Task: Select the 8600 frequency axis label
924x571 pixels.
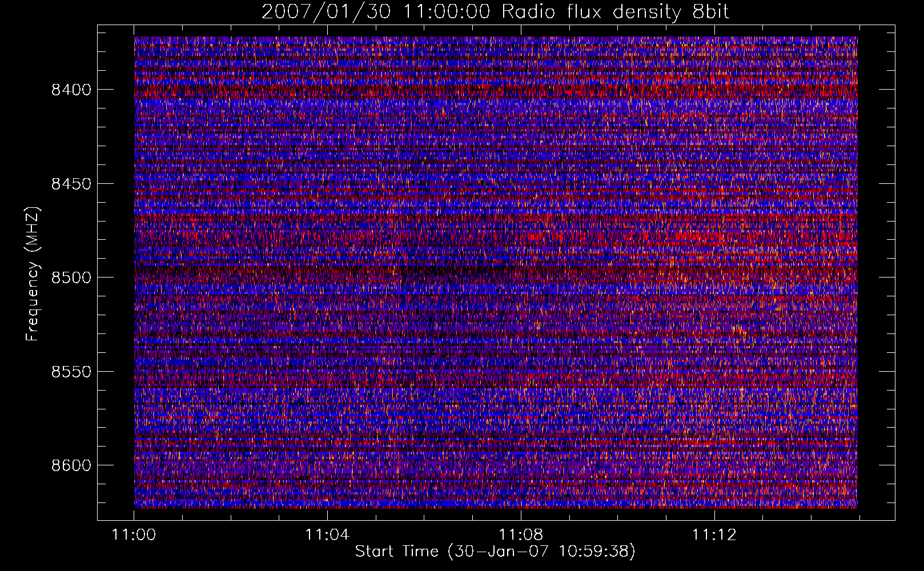Action: point(71,465)
